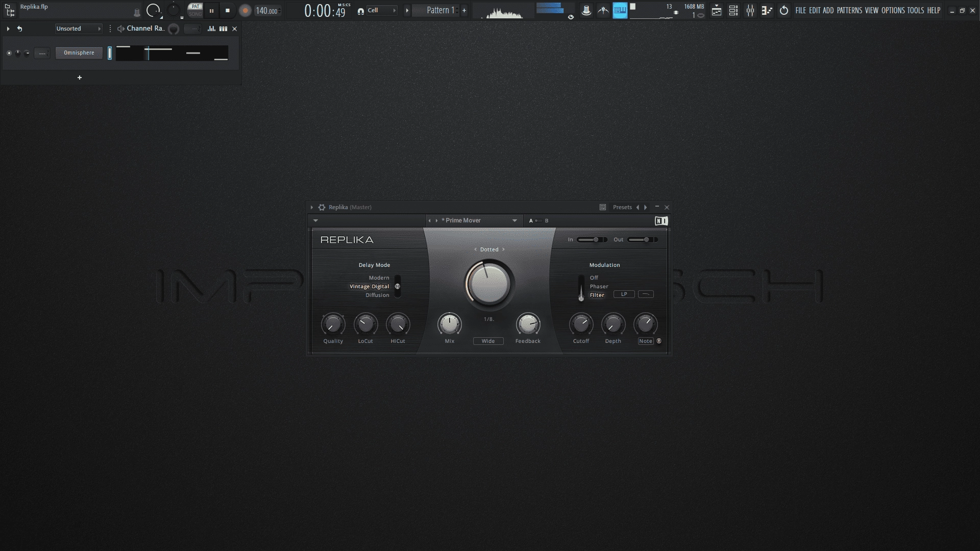Viewport: 980px width, 551px height.
Task: Select the Modern delay mode
Action: click(379, 278)
